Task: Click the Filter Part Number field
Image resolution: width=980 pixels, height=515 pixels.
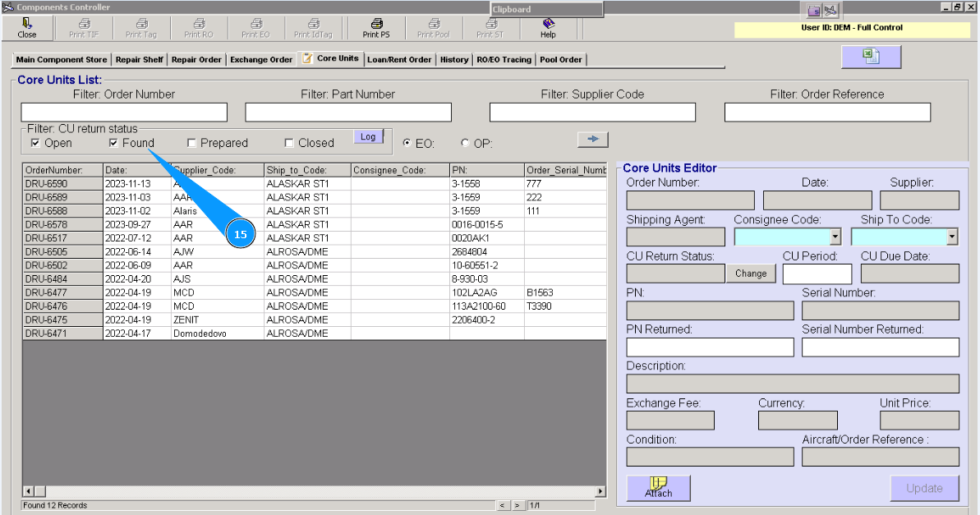Action: pyautogui.click(x=348, y=113)
